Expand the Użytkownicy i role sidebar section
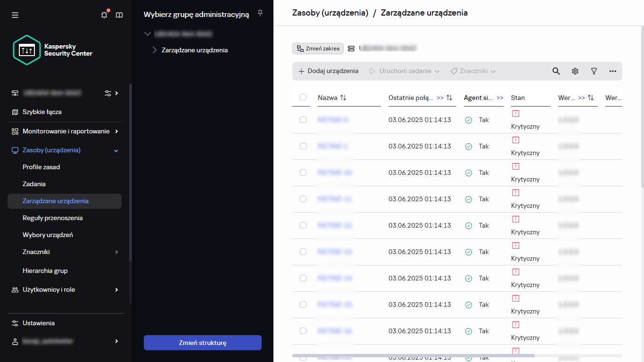This screenshot has width=644, height=362. [49, 289]
